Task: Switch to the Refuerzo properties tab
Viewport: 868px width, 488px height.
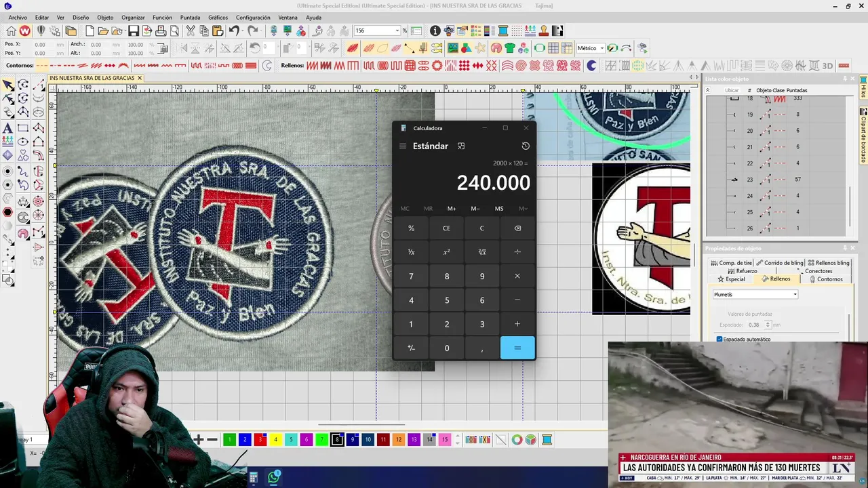Action: (x=742, y=271)
